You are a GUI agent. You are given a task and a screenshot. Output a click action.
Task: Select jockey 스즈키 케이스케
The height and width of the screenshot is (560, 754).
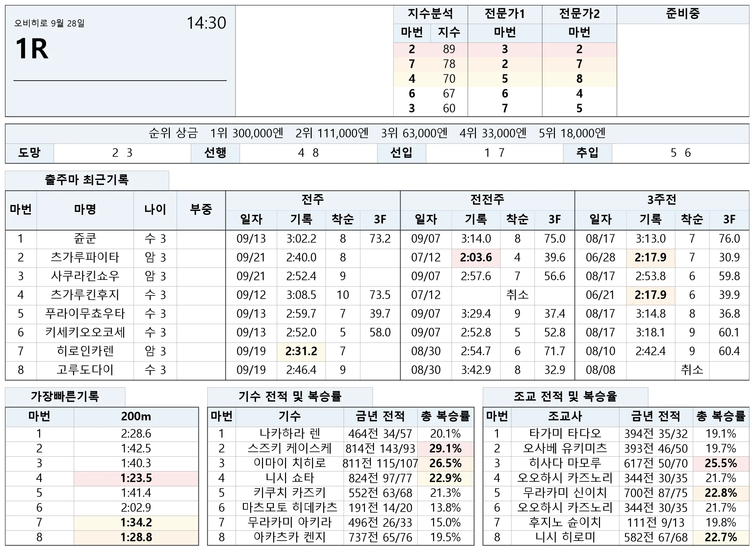(290, 448)
